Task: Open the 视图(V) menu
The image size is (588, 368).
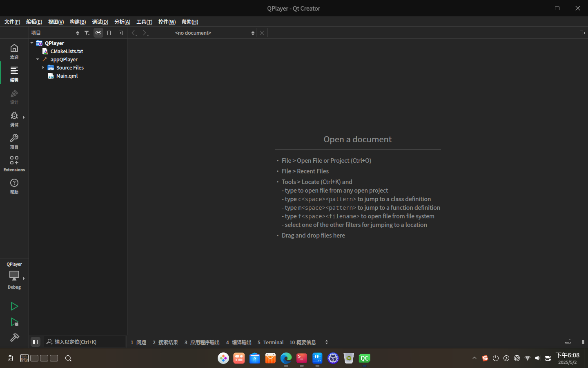Action: [56, 22]
